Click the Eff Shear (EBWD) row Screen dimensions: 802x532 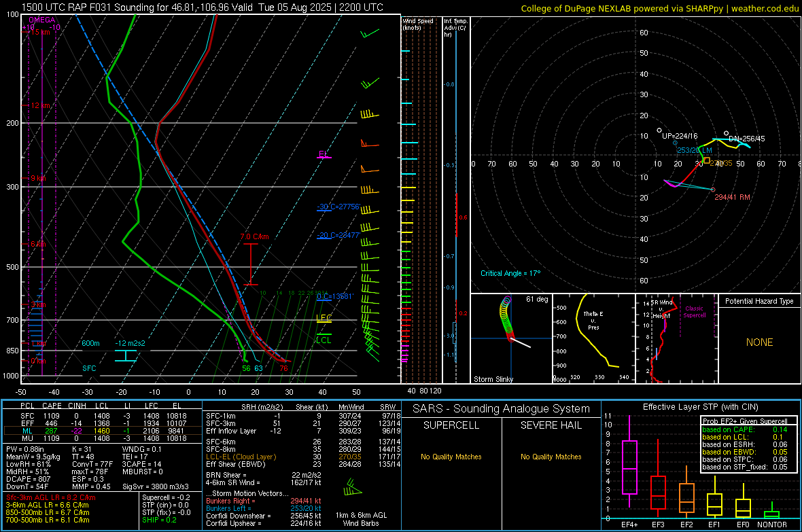click(303, 464)
